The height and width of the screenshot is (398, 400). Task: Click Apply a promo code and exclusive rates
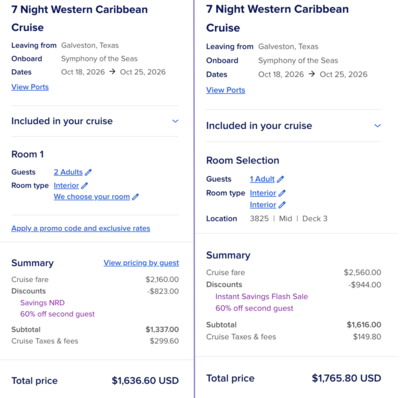tap(81, 228)
